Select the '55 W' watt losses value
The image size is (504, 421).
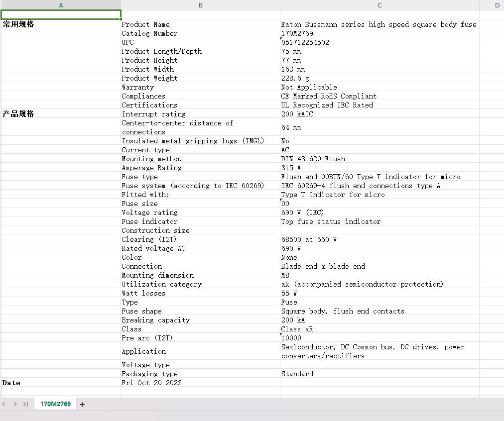[x=379, y=294]
